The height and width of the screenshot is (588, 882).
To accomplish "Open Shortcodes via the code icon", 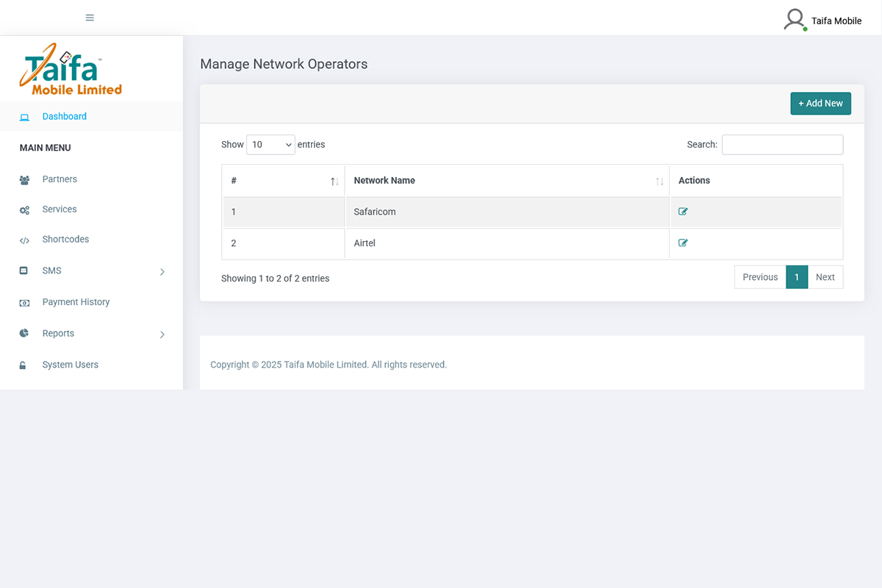I will [x=25, y=239].
